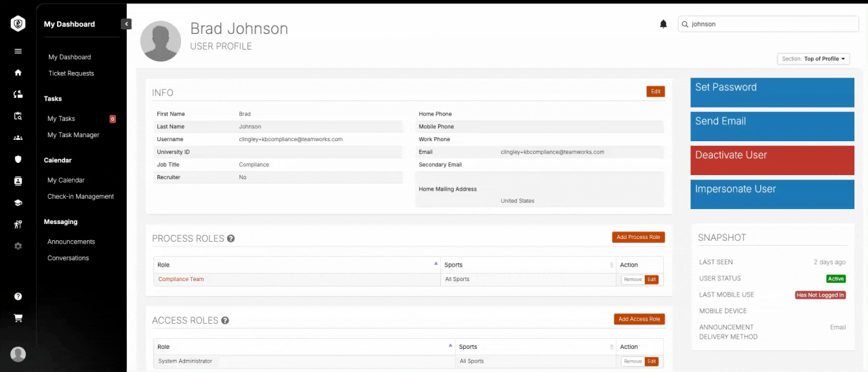
Task: Click the help icon next to Process Roles
Action: 231,239
